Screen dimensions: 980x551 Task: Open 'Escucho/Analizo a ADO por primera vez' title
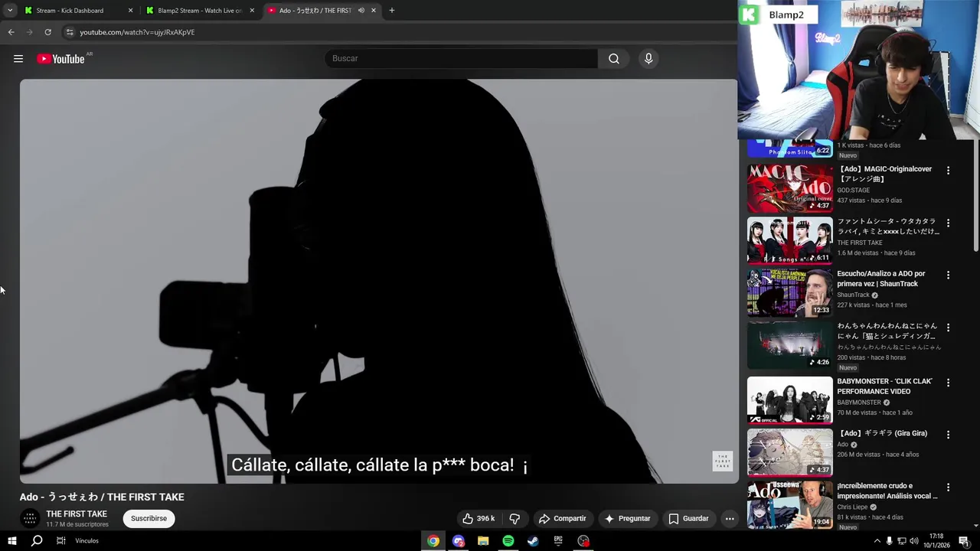tap(881, 279)
